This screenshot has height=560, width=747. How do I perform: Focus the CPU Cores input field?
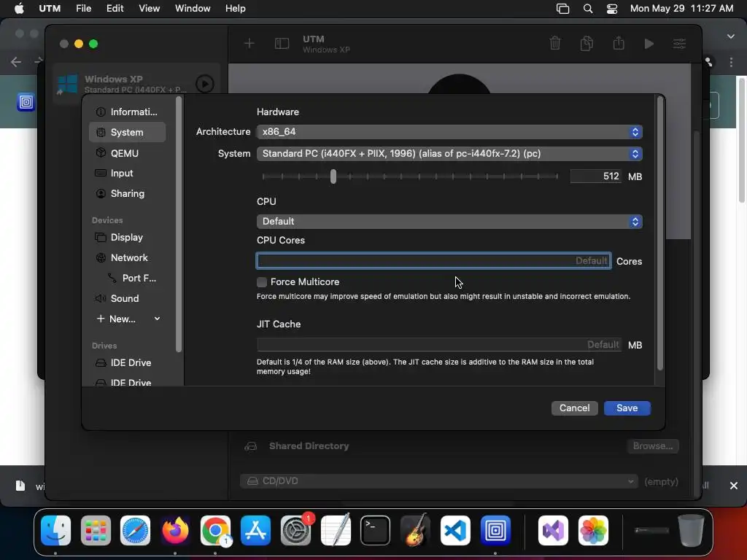(433, 261)
